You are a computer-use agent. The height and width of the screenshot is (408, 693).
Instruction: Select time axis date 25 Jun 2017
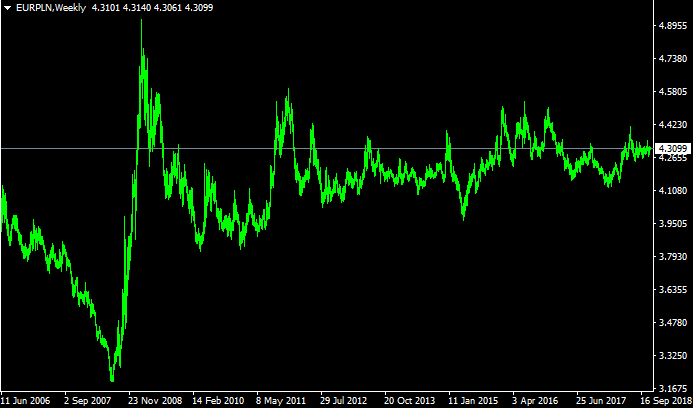[600, 401]
